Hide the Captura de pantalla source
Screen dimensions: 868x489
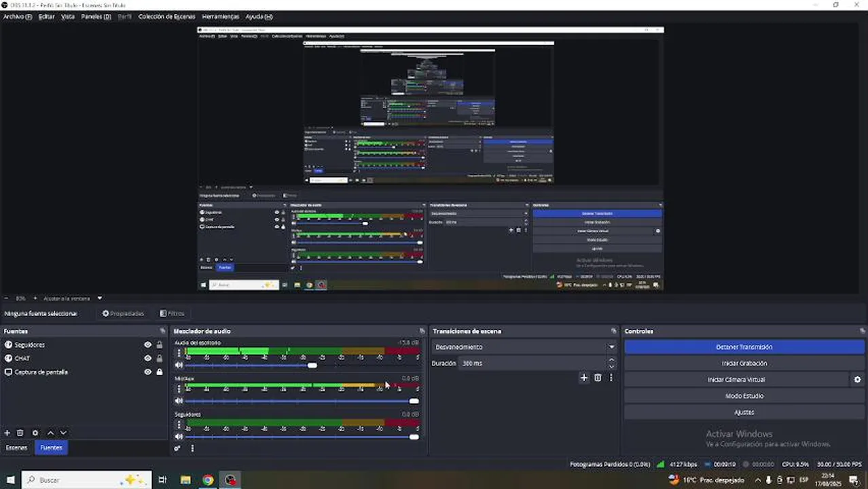click(147, 372)
